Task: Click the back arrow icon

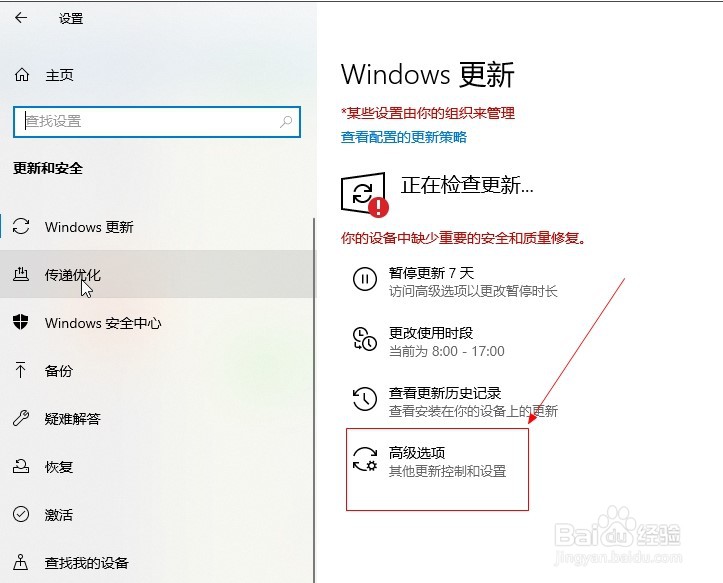Action: [x=21, y=18]
